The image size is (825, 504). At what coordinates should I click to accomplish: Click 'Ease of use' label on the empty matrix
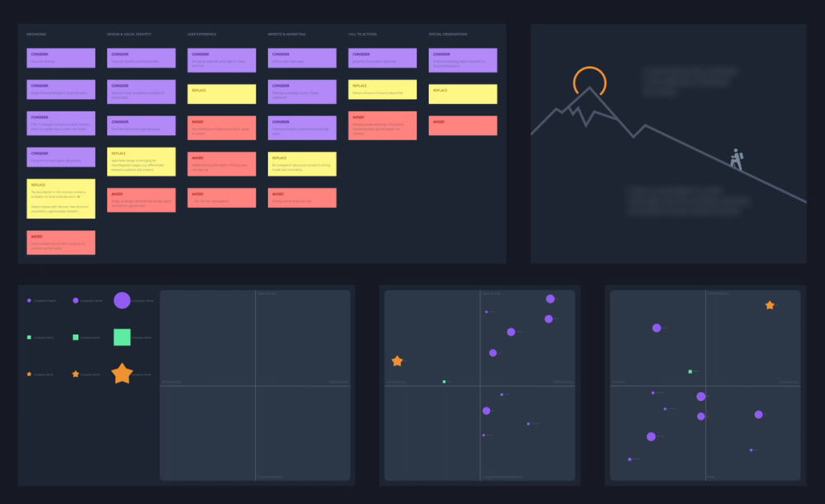pos(266,293)
